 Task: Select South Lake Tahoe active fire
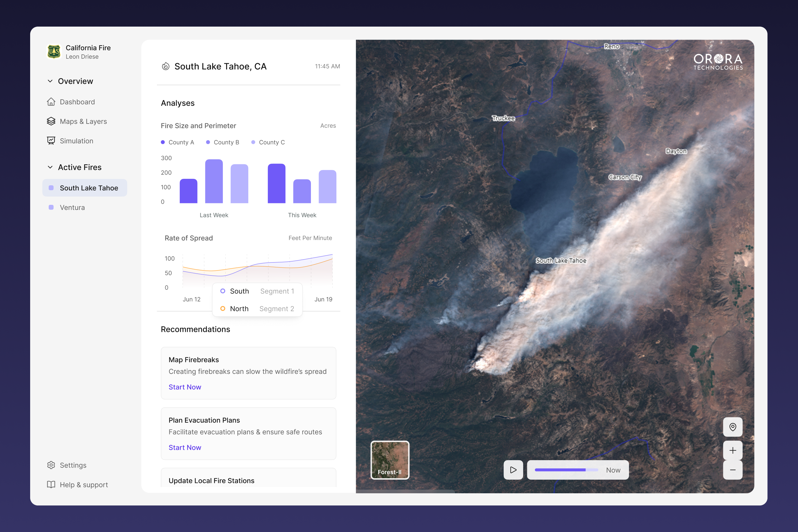coord(88,188)
